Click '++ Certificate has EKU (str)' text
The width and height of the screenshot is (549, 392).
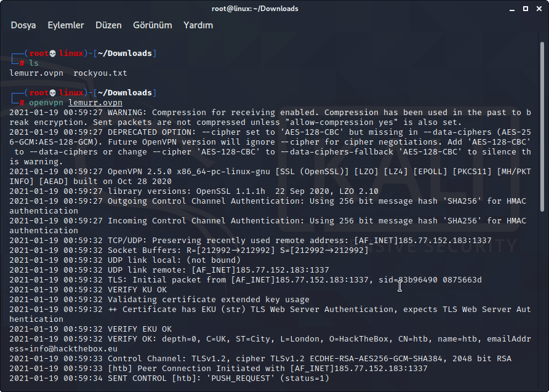click(x=177, y=310)
